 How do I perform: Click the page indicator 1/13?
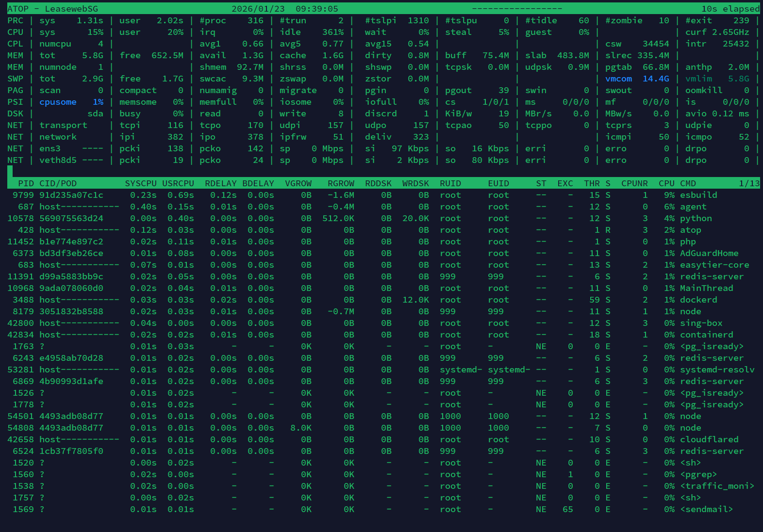[x=749, y=183]
